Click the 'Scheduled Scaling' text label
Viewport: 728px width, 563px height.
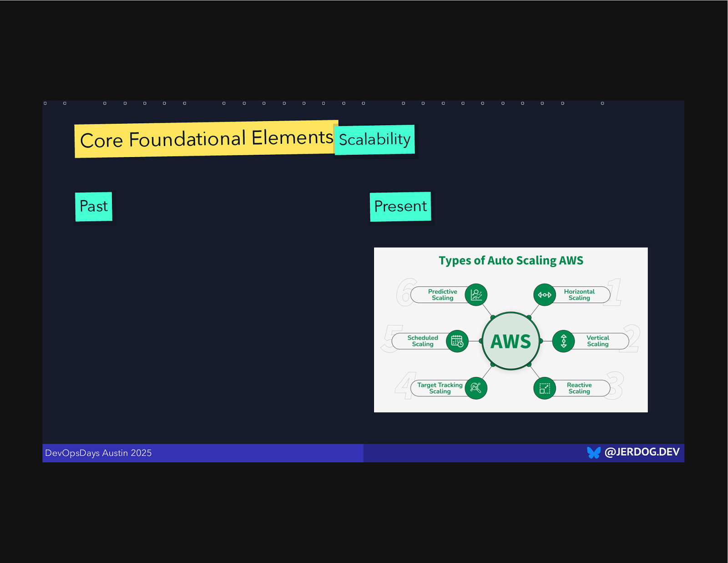tap(423, 341)
